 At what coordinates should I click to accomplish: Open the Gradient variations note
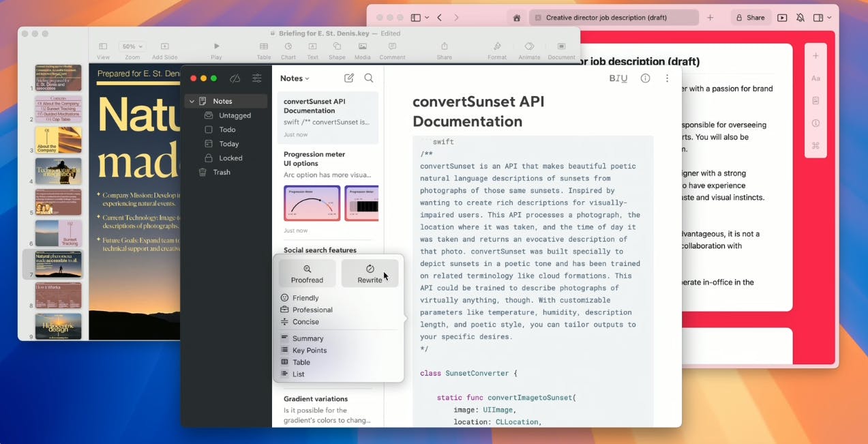pyautogui.click(x=328, y=409)
